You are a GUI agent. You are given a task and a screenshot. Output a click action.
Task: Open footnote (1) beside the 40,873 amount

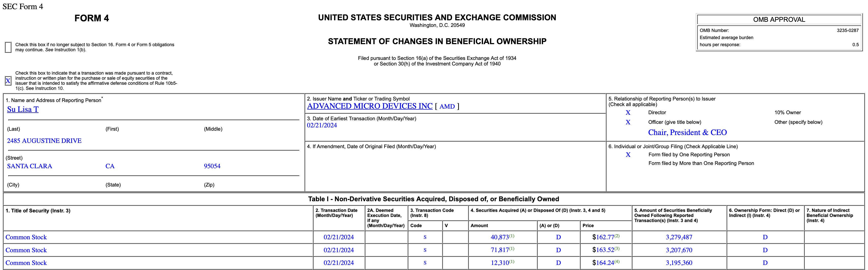[511, 236]
